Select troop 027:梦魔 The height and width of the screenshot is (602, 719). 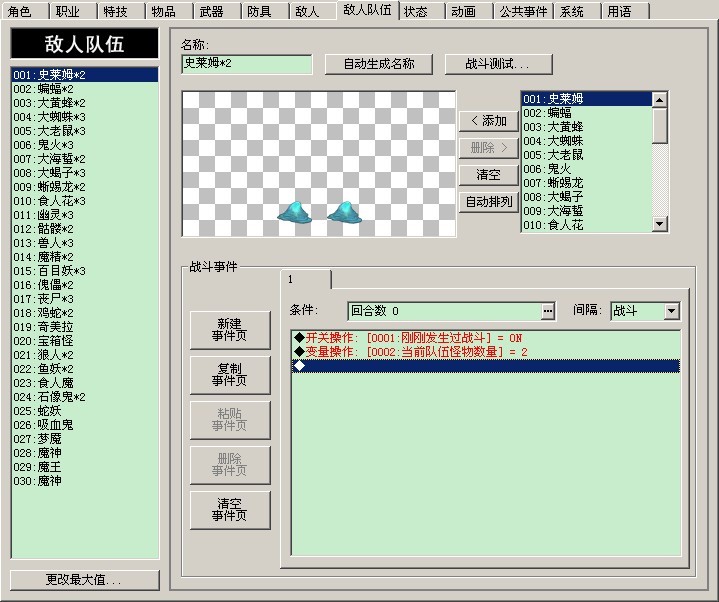pyautogui.click(x=85, y=439)
